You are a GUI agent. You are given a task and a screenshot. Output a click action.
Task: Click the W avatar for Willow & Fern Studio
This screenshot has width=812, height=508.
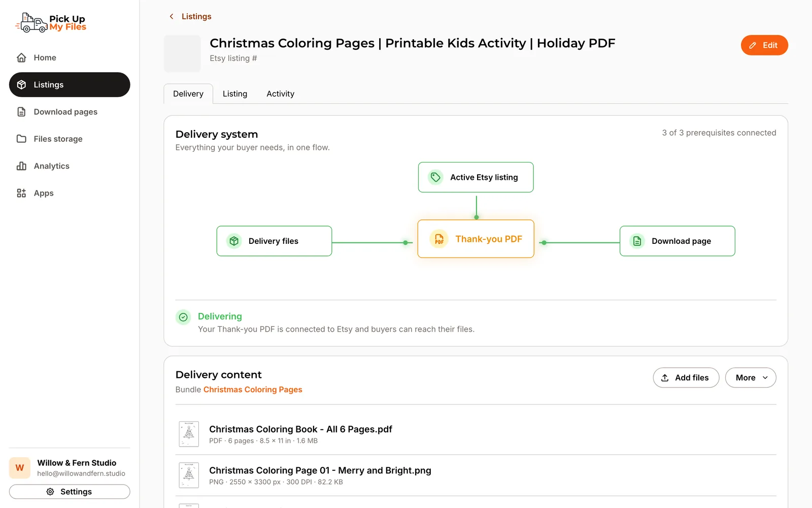(x=20, y=468)
